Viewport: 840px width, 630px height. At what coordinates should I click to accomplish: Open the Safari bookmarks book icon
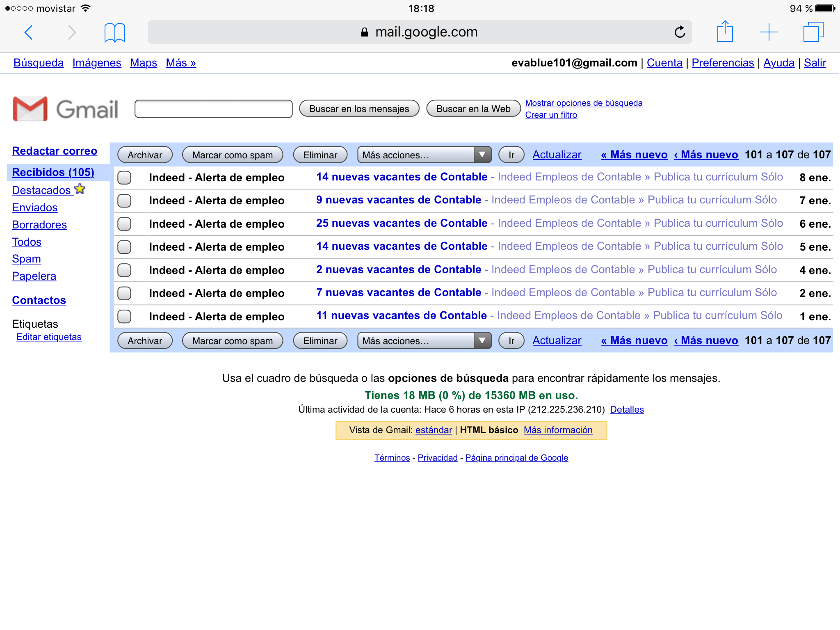[115, 32]
